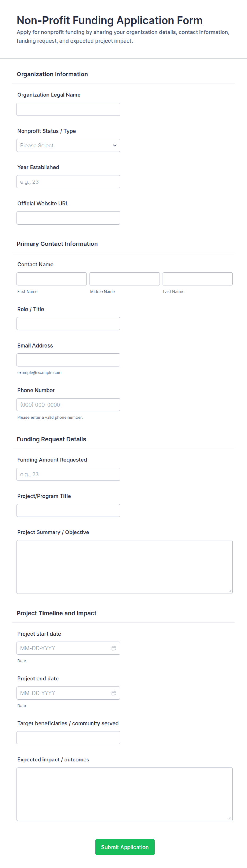Click the Last Name input box
The width and height of the screenshot is (247, 868).
pos(197,279)
